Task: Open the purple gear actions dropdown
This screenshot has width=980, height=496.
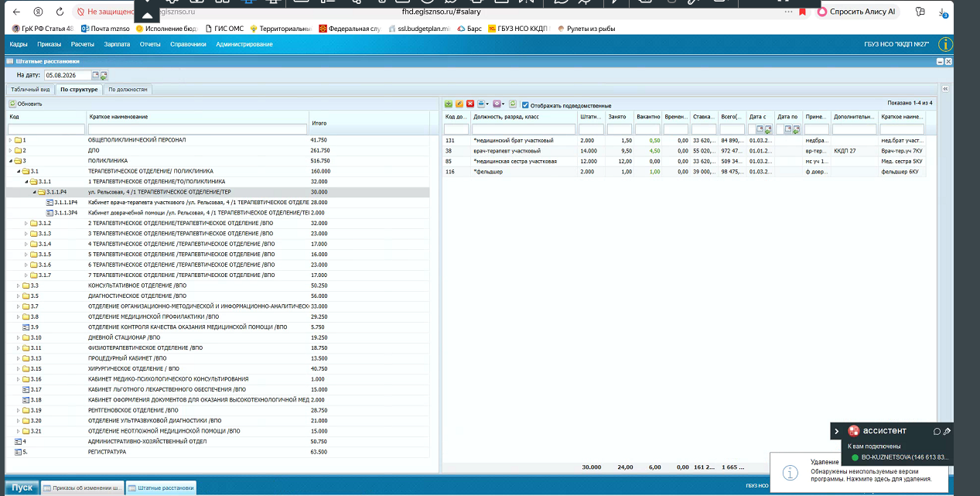Action: click(498, 104)
